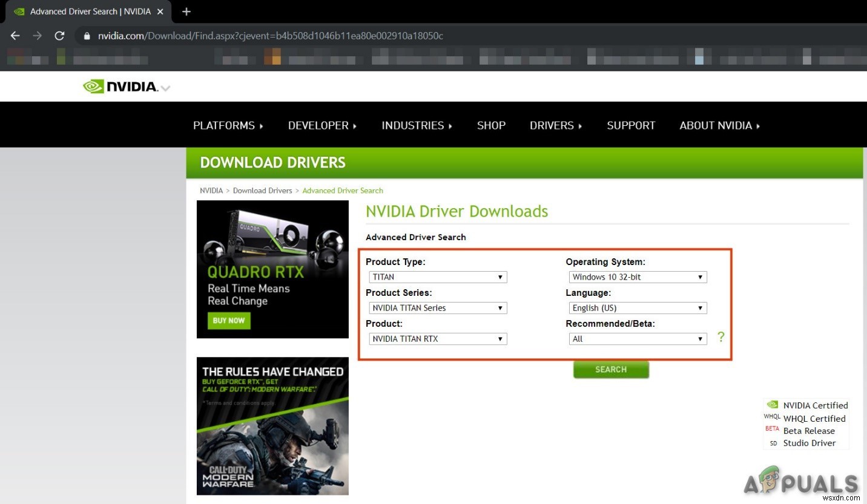The image size is (867, 504).
Task: Click the BETA Release icon
Action: [x=772, y=430]
